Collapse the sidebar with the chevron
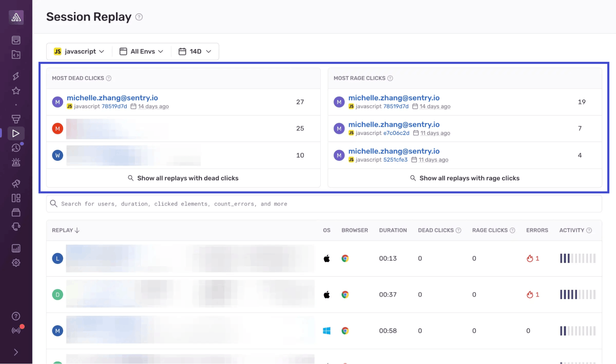The height and width of the screenshot is (364, 616). coord(16,352)
